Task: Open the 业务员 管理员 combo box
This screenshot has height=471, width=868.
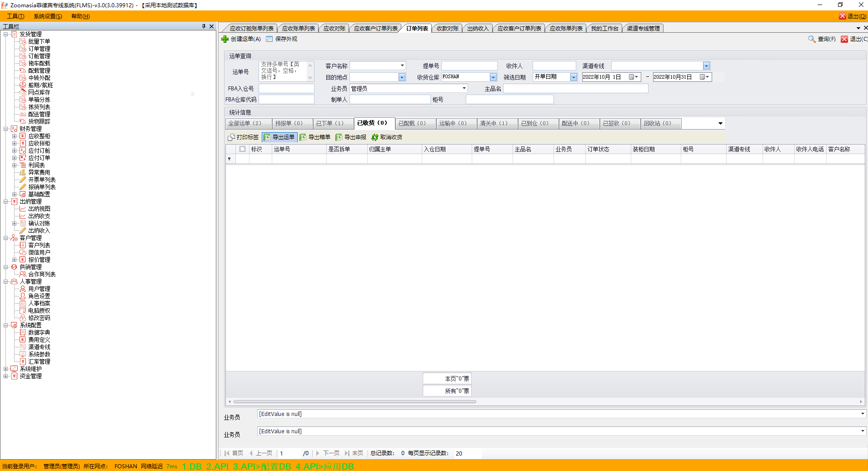Action: click(464, 88)
